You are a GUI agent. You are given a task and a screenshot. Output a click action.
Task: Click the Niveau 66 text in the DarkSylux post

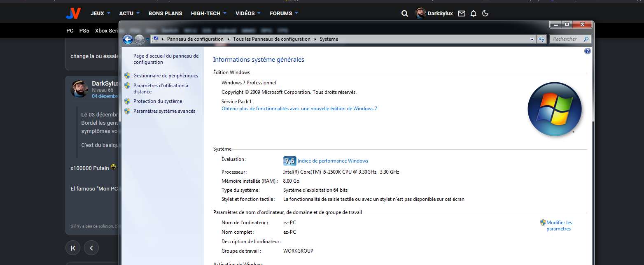[103, 90]
